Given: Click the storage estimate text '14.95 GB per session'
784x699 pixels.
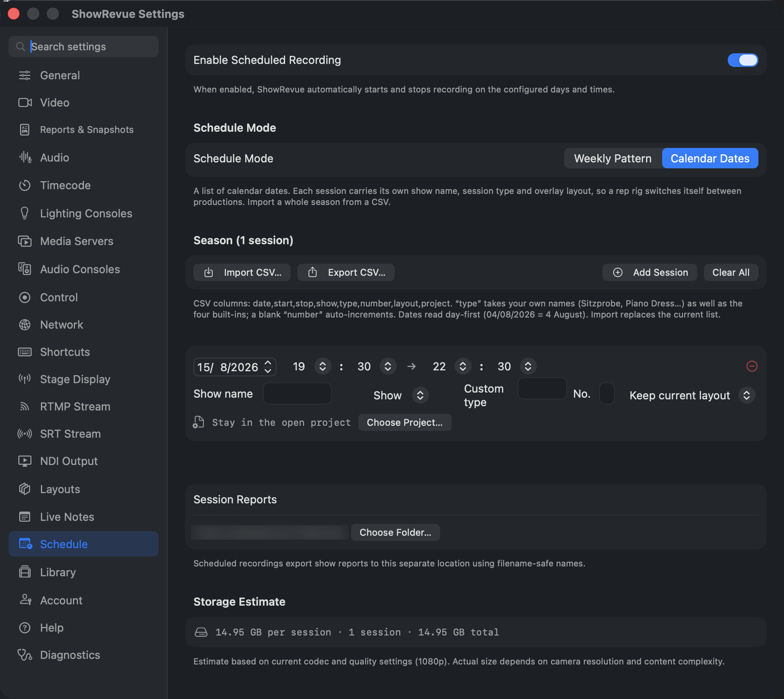Looking at the screenshot, I should tap(273, 632).
